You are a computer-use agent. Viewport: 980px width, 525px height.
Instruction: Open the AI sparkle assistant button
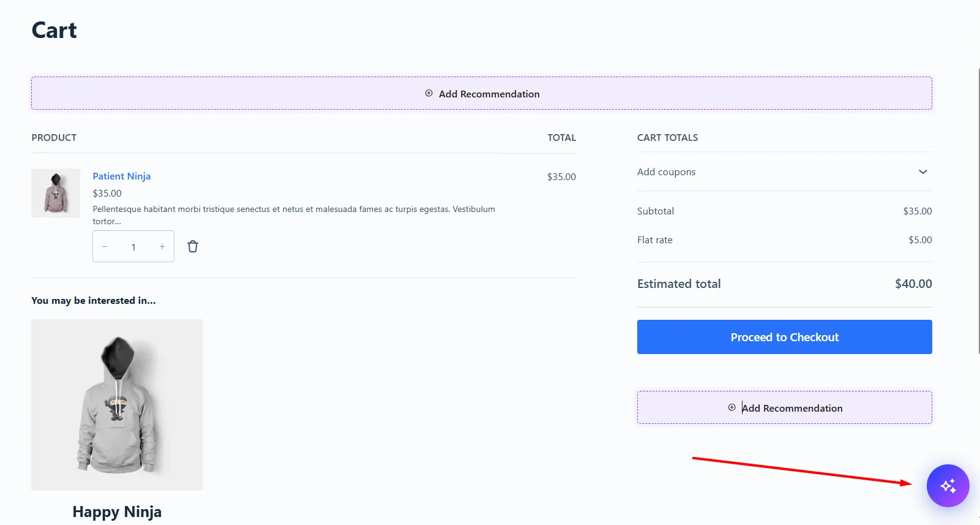pyautogui.click(x=948, y=486)
